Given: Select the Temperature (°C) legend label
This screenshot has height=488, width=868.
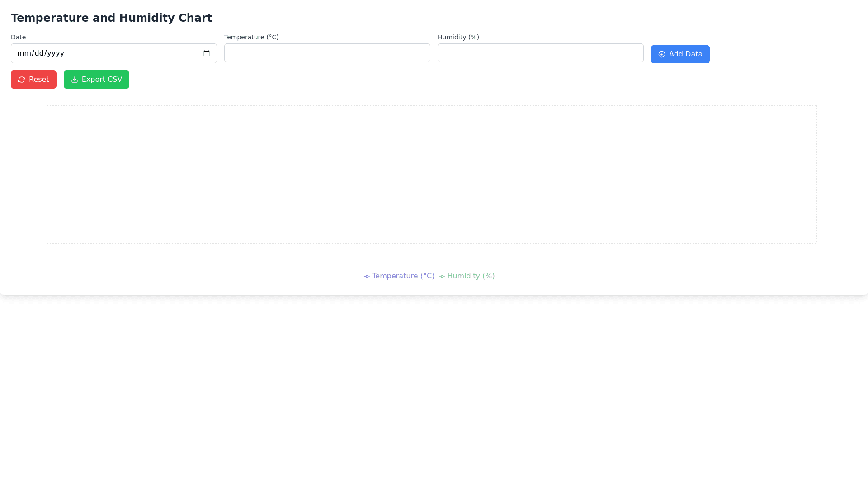Looking at the screenshot, I should [x=403, y=276].
